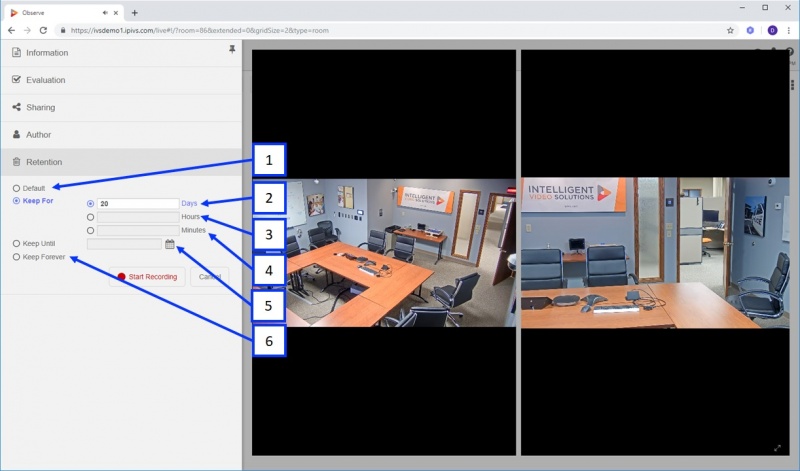Click the Evaluation checkmark icon
Screen dimensions: 800x471
16,80
